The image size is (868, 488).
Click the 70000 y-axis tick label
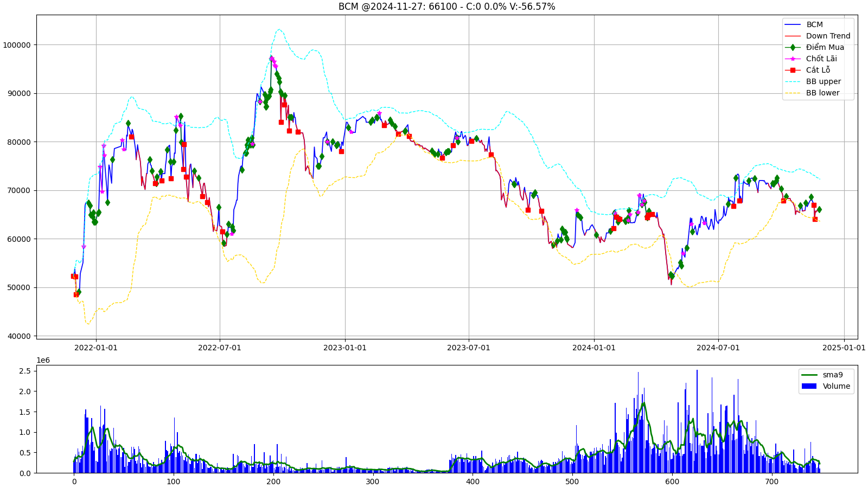point(18,190)
